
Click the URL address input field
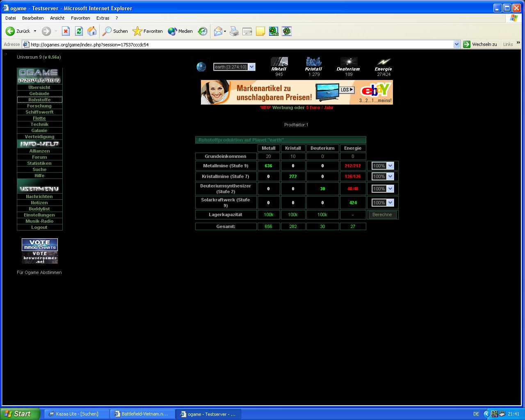(238, 44)
